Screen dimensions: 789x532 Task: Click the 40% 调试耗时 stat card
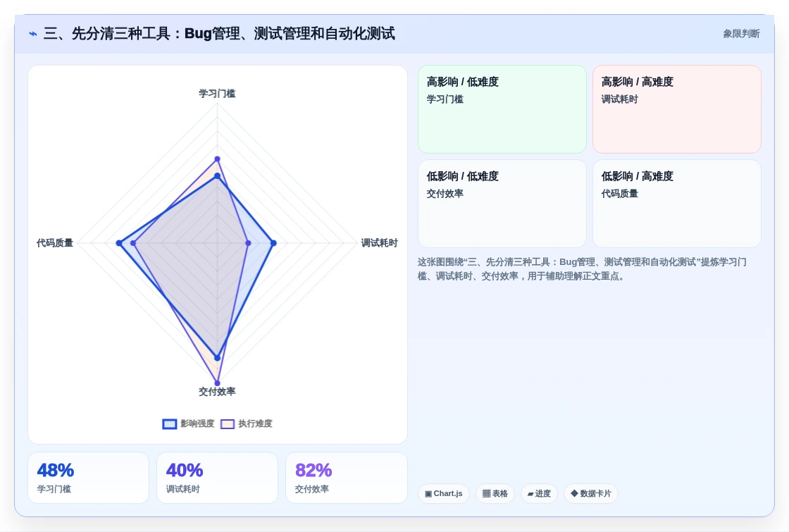point(218,478)
